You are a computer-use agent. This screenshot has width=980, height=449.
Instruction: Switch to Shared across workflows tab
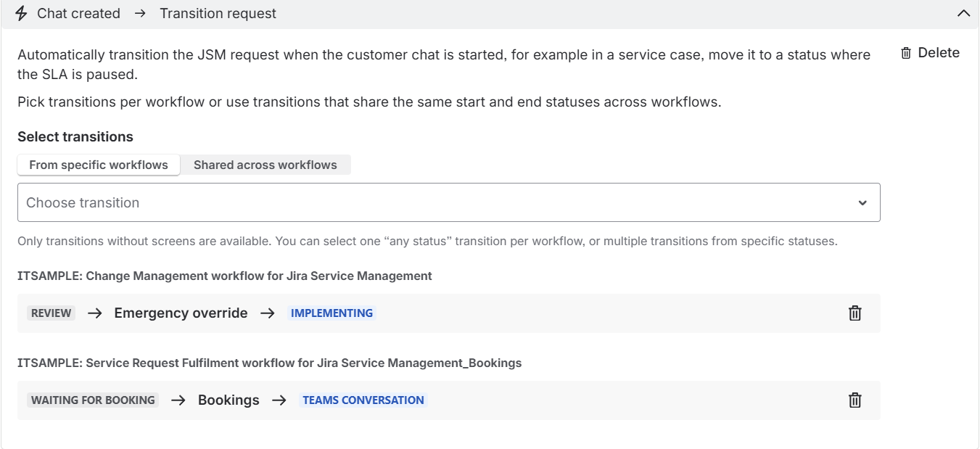[265, 165]
